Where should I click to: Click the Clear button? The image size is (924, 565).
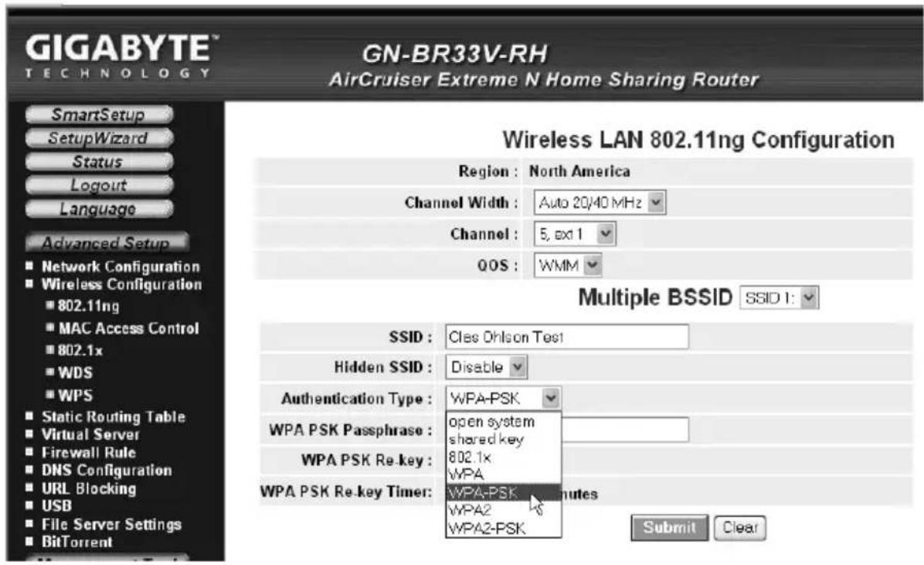tap(740, 527)
